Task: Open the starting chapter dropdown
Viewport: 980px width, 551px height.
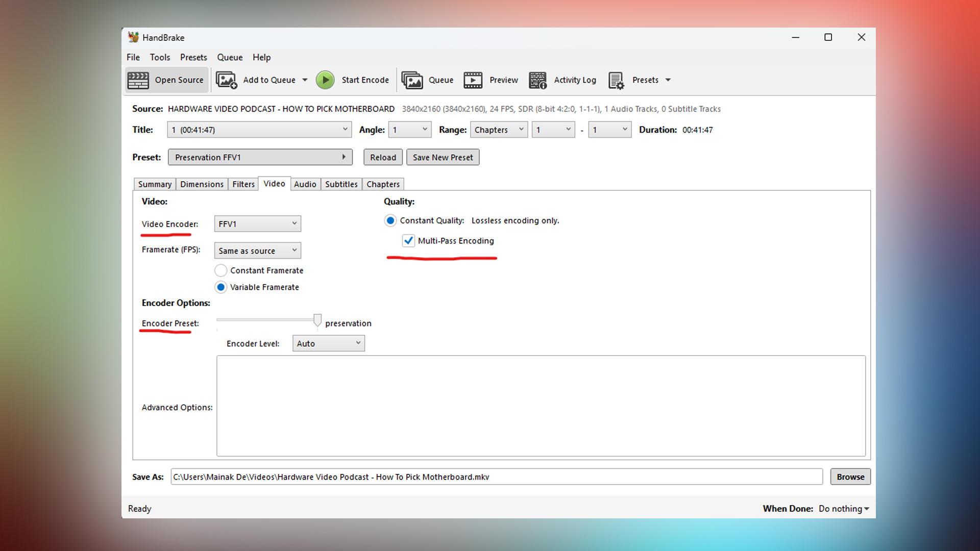Action: pos(553,130)
